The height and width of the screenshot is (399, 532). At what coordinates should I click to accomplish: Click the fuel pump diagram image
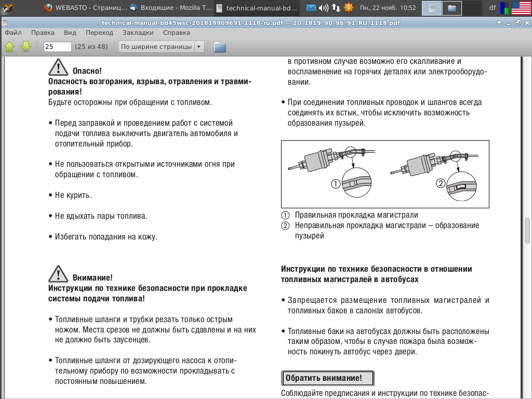click(385, 174)
